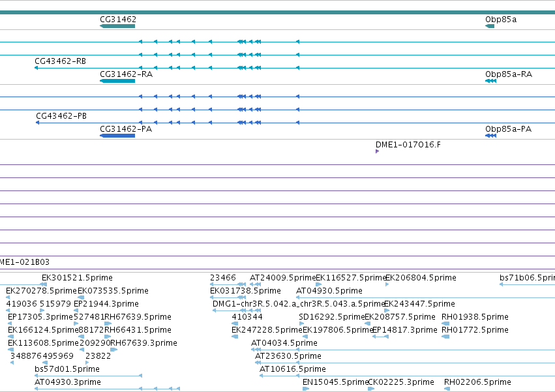Select AT04930.3prime label
Image resolution: width=555 pixels, height=392 pixels.
coord(68,382)
